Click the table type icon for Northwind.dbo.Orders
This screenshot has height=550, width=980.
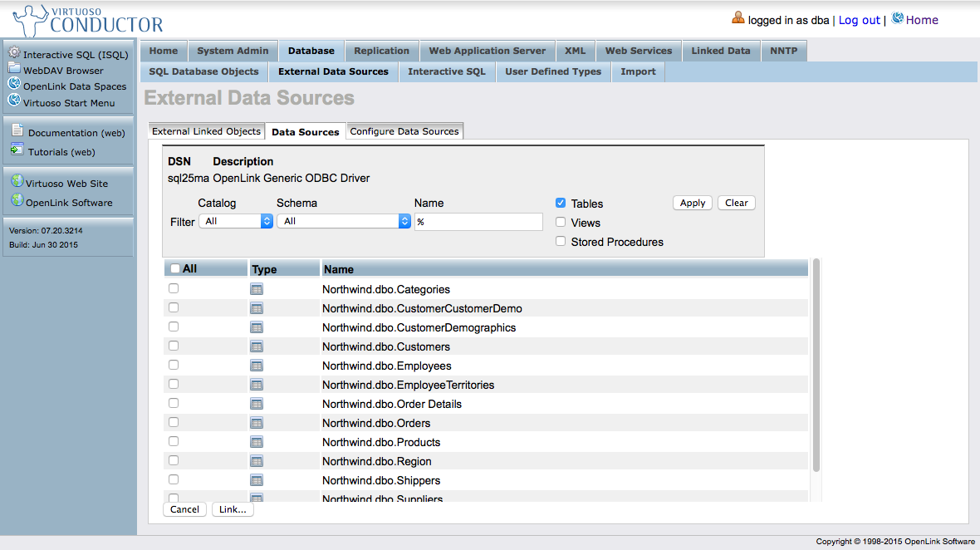(257, 423)
